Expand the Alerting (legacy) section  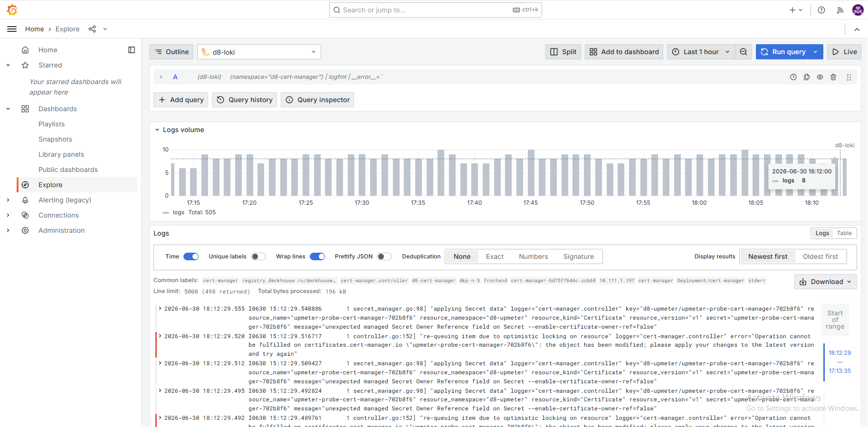coord(8,200)
